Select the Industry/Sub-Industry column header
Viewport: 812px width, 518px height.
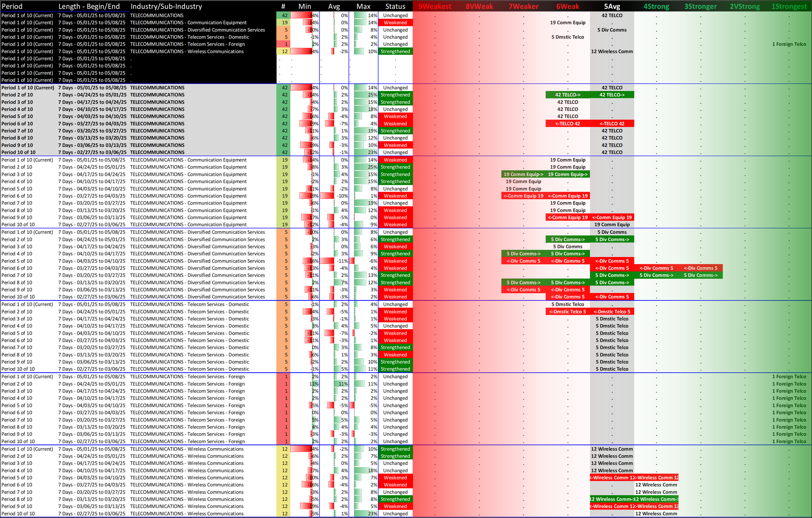point(166,6)
